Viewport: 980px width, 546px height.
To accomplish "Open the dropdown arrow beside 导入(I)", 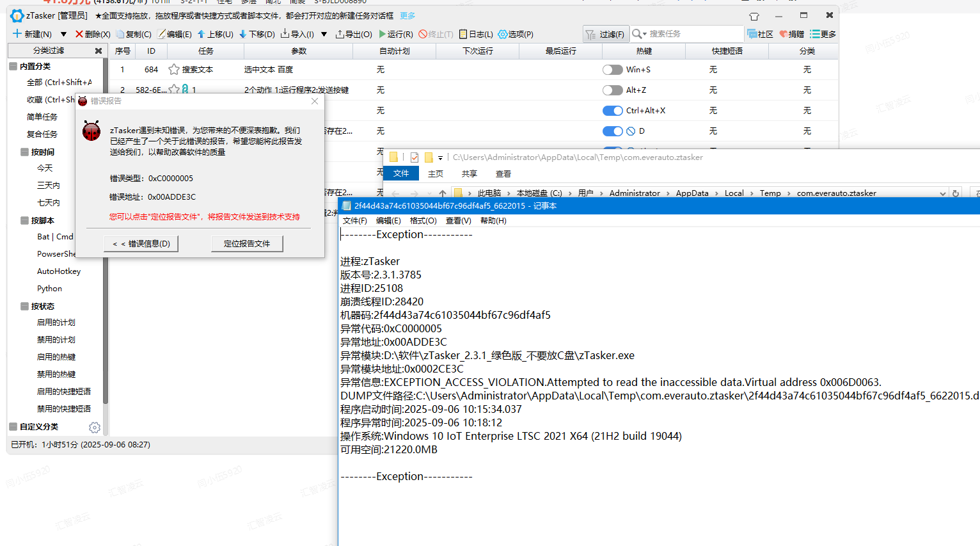I will [x=324, y=34].
